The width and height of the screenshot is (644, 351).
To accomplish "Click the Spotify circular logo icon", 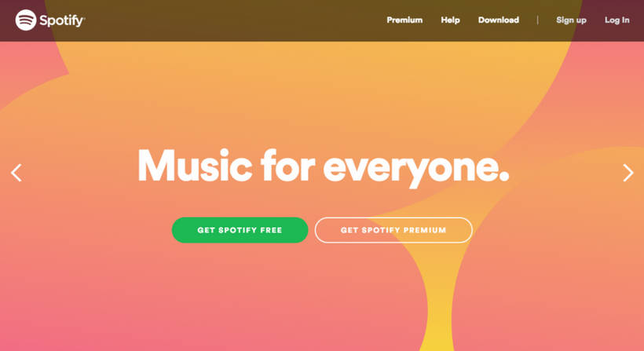I will 26,20.
